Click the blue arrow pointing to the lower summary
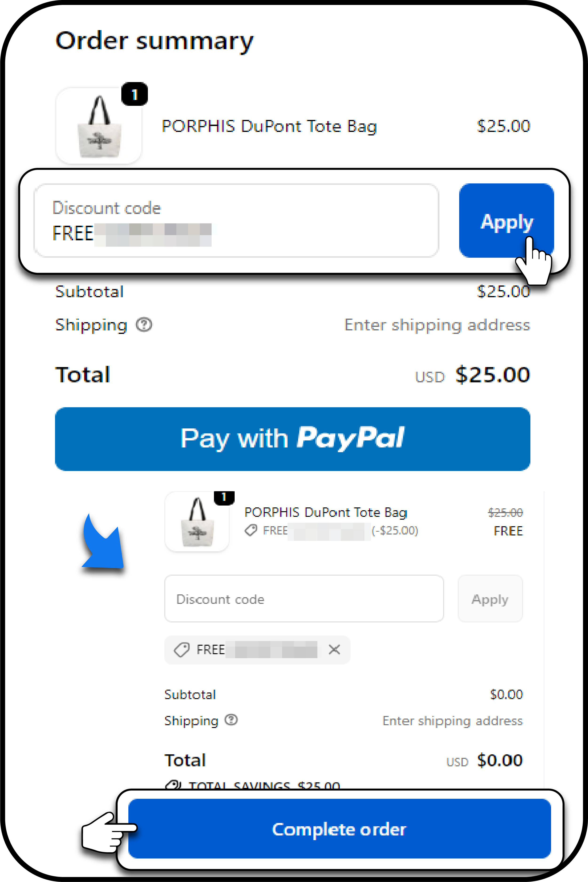The height and width of the screenshot is (882, 588). click(x=103, y=543)
